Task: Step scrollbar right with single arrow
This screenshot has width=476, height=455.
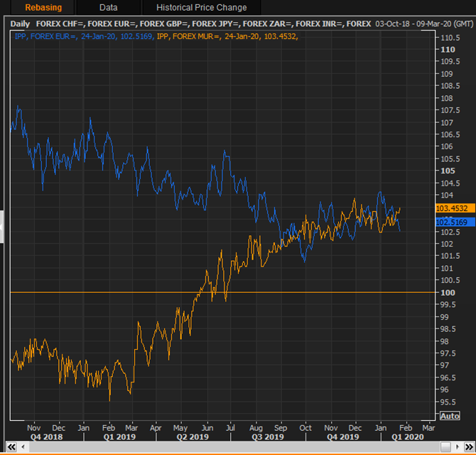Action: tap(458, 446)
